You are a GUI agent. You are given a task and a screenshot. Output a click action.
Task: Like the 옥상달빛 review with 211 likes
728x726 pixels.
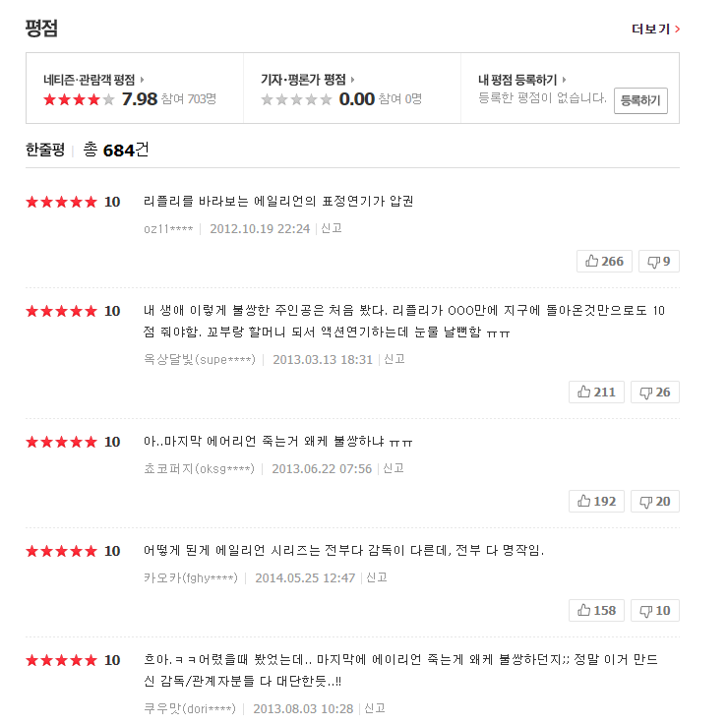(x=596, y=392)
